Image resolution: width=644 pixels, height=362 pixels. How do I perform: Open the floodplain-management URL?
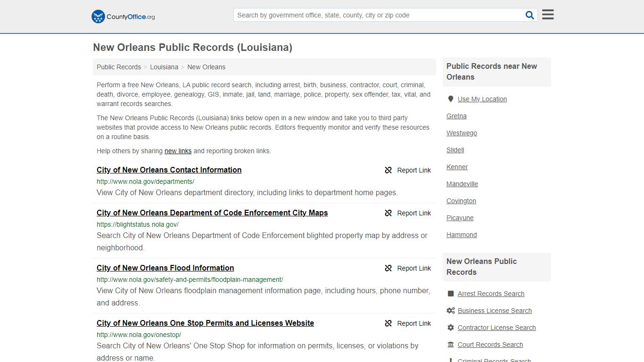pos(190,280)
